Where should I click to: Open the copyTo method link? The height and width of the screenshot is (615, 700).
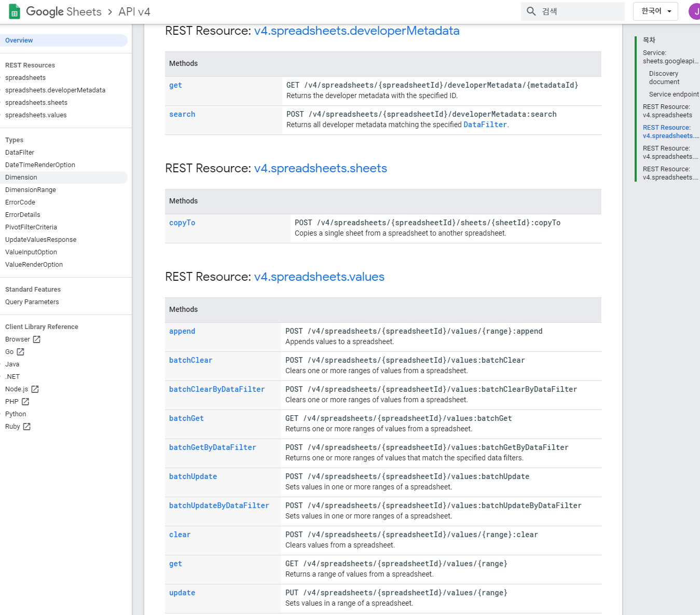(x=182, y=223)
